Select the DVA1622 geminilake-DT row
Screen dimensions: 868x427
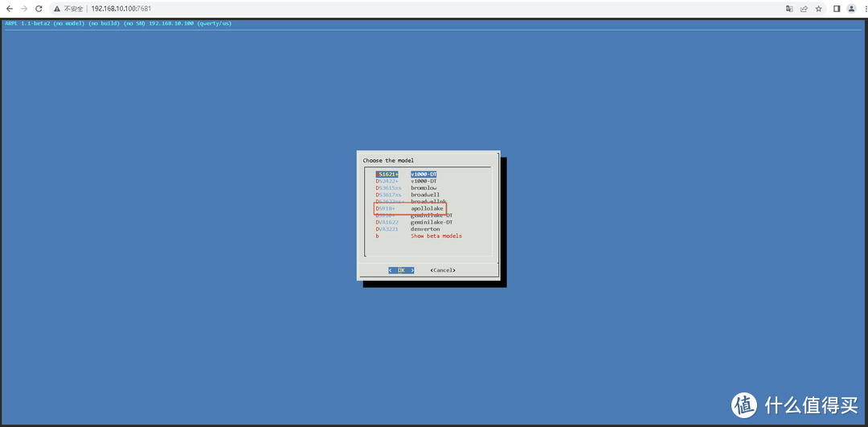click(x=414, y=222)
